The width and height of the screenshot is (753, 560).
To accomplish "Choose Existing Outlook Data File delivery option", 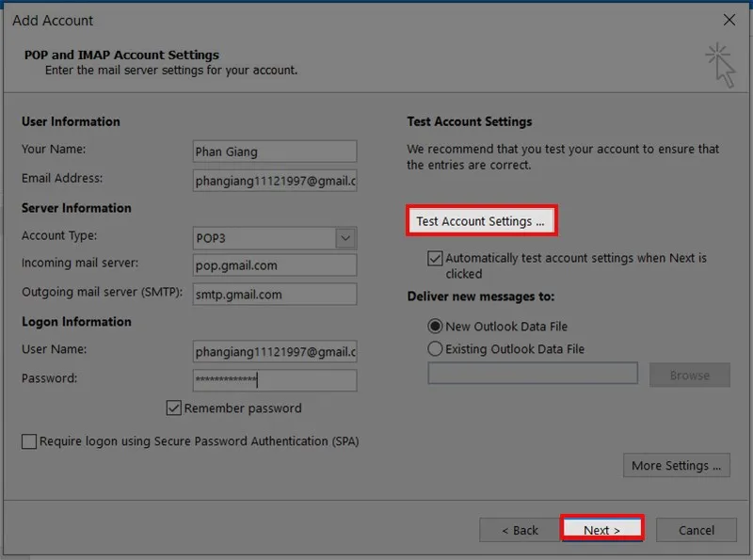I will pyautogui.click(x=433, y=347).
